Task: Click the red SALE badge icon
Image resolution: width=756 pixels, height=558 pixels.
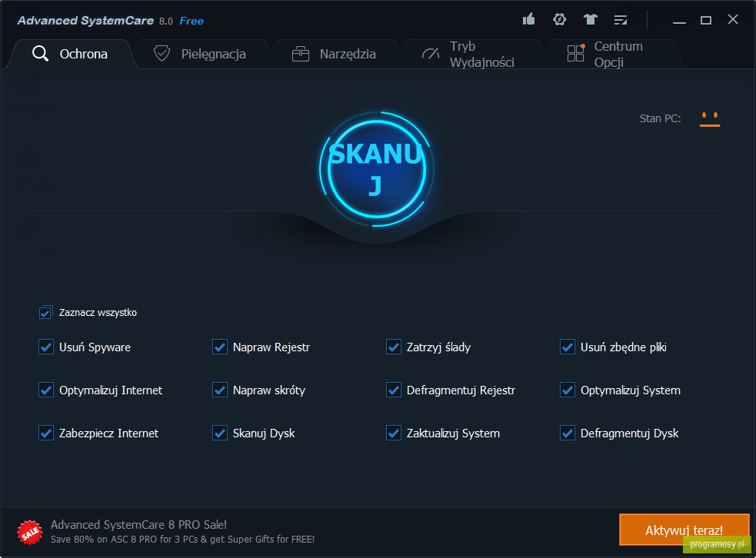Action: (x=30, y=533)
